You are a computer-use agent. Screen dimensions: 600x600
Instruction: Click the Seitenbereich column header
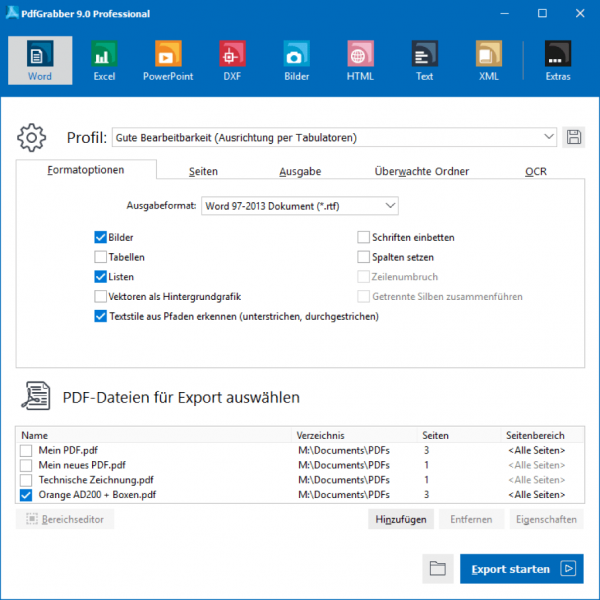(x=543, y=435)
